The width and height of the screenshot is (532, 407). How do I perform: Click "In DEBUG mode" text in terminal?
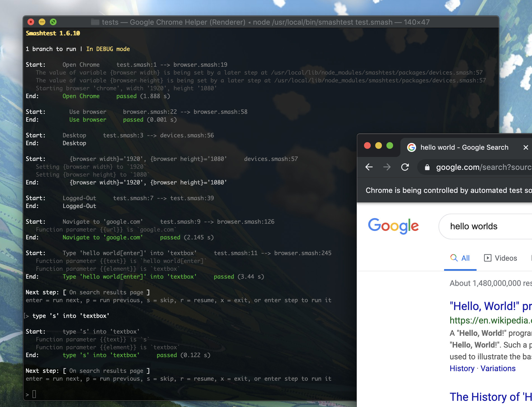108,49
